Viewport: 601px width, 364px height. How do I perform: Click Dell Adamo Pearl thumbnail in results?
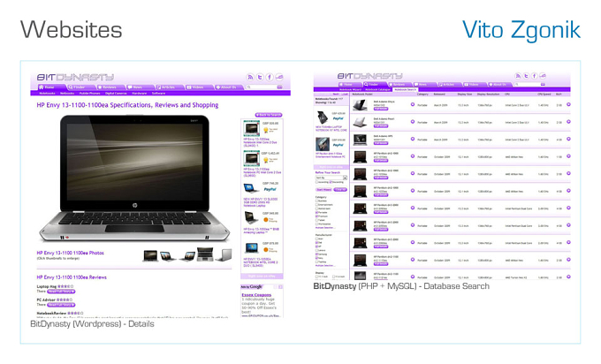[360, 122]
